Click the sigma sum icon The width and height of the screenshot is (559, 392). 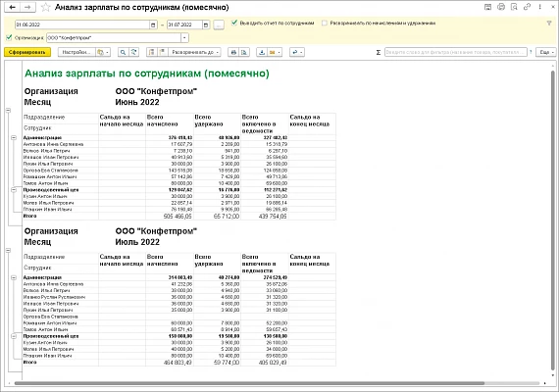(x=379, y=52)
